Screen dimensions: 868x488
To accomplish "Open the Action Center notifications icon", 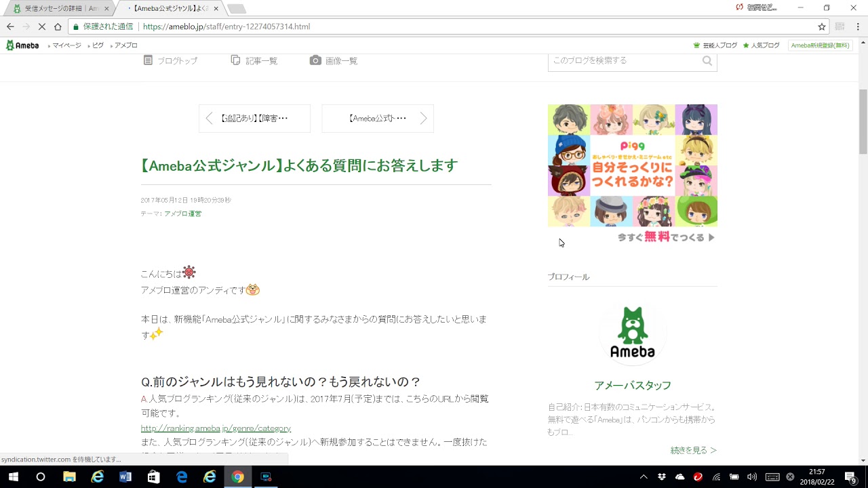I will (x=850, y=476).
